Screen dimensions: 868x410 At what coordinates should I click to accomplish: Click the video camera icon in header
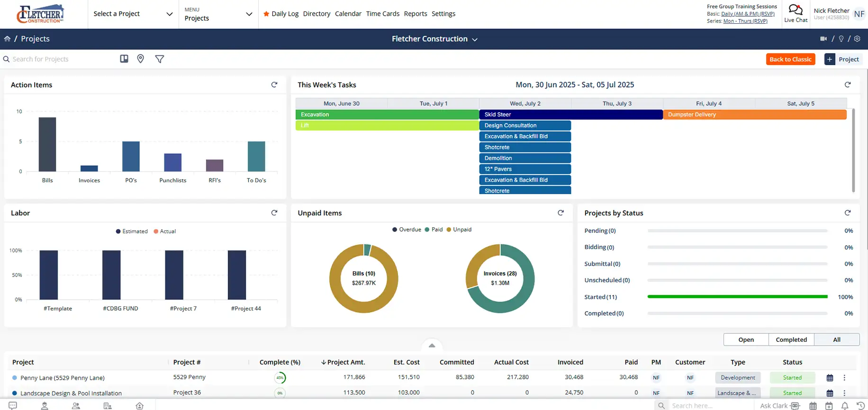pos(823,39)
